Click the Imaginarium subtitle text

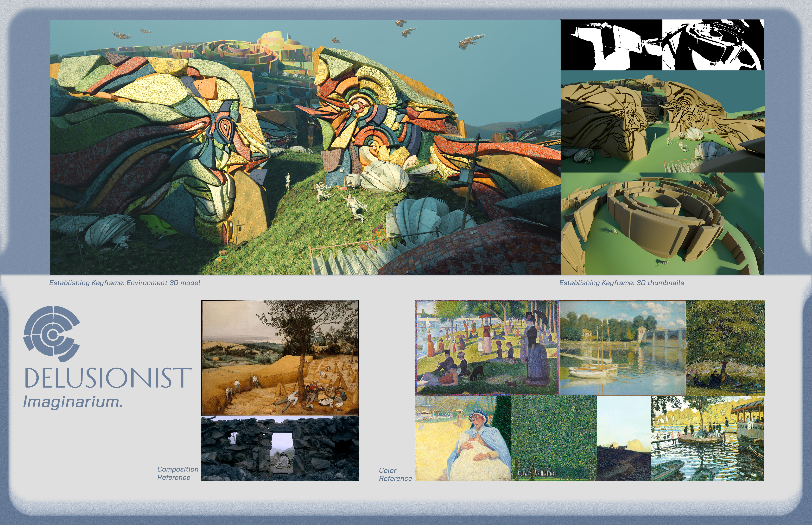click(x=73, y=402)
